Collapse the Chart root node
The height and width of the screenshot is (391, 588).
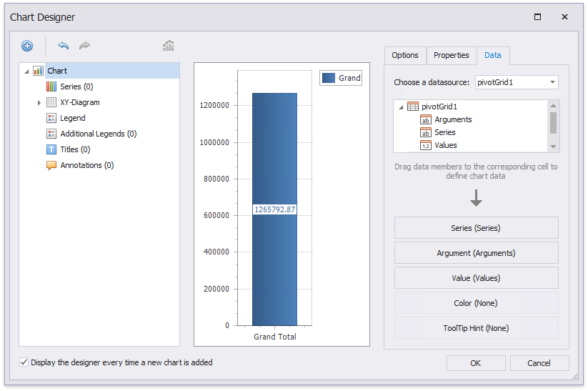[27, 71]
